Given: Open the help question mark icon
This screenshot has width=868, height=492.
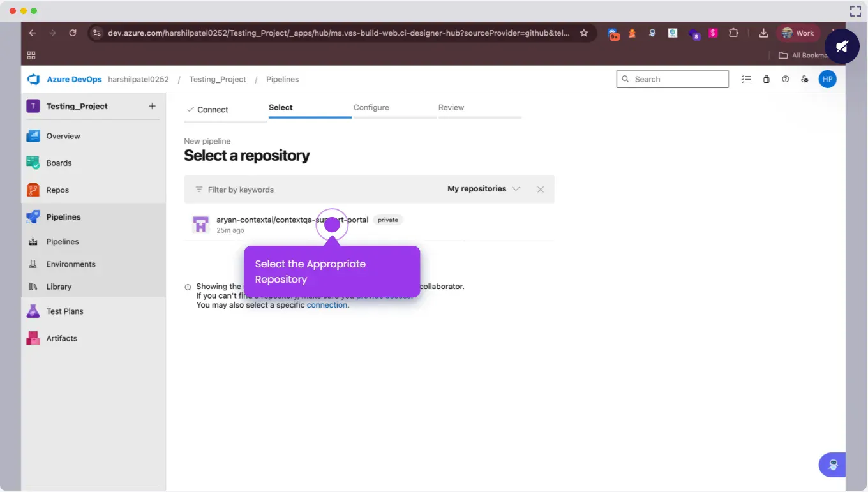Looking at the screenshot, I should coord(786,79).
